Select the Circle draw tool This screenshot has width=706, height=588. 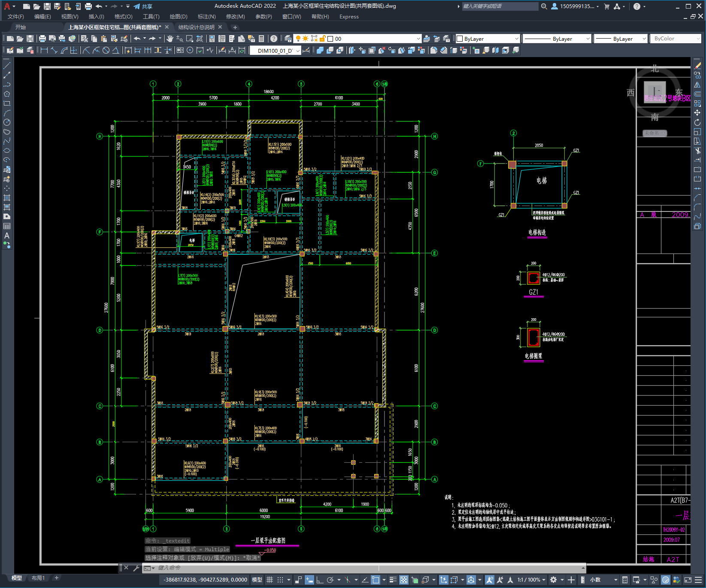pos(7,122)
